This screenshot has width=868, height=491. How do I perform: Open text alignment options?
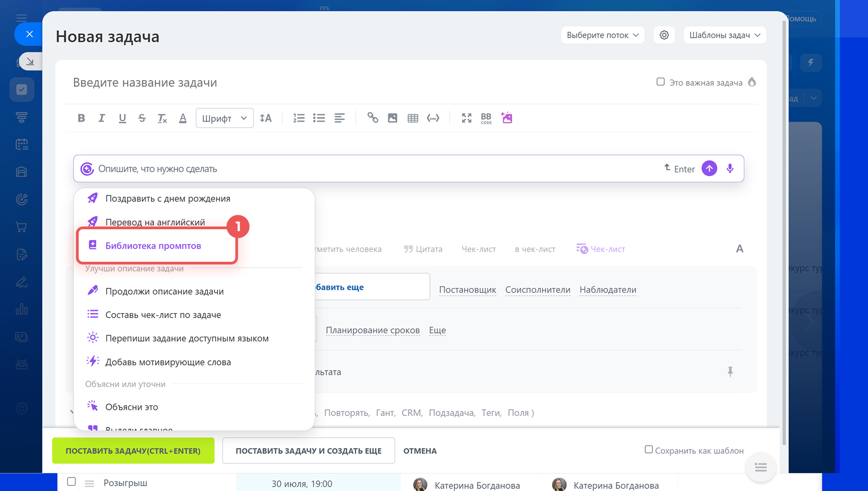click(340, 118)
